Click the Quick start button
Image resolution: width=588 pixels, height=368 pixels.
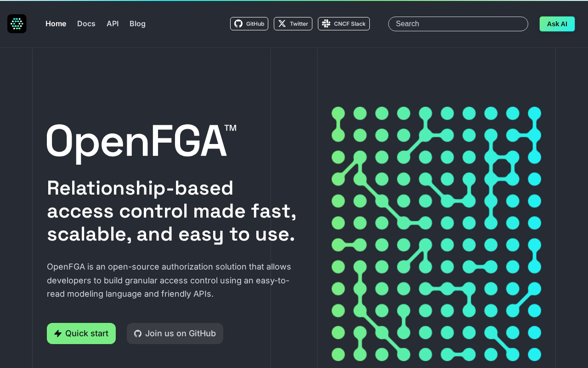click(x=81, y=333)
